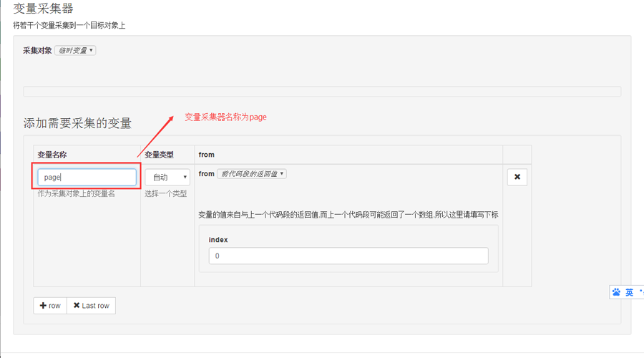Open the 采集对象 临时变量 dropdown
Viewport: 644px width, 358px height.
[x=75, y=51]
